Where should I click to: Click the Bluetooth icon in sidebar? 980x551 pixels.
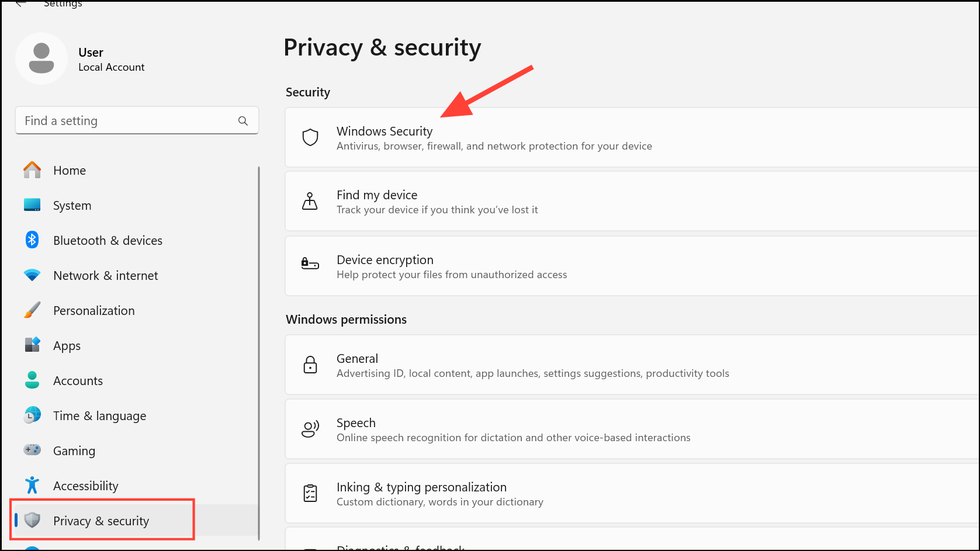coord(32,240)
